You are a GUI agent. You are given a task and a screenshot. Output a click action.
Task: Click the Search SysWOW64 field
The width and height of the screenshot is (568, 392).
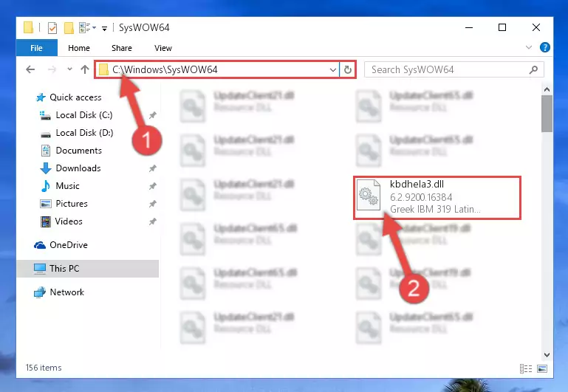(x=454, y=69)
